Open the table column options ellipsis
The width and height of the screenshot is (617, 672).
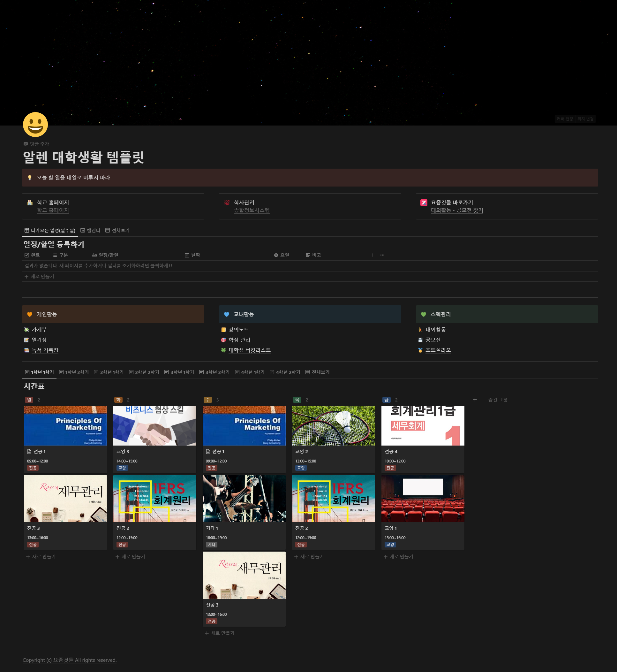click(x=382, y=255)
